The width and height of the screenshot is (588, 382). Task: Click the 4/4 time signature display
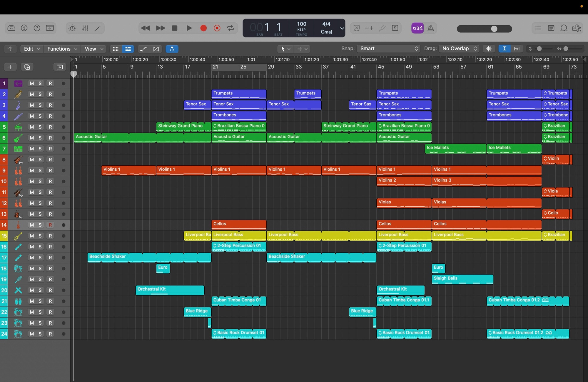pos(326,24)
